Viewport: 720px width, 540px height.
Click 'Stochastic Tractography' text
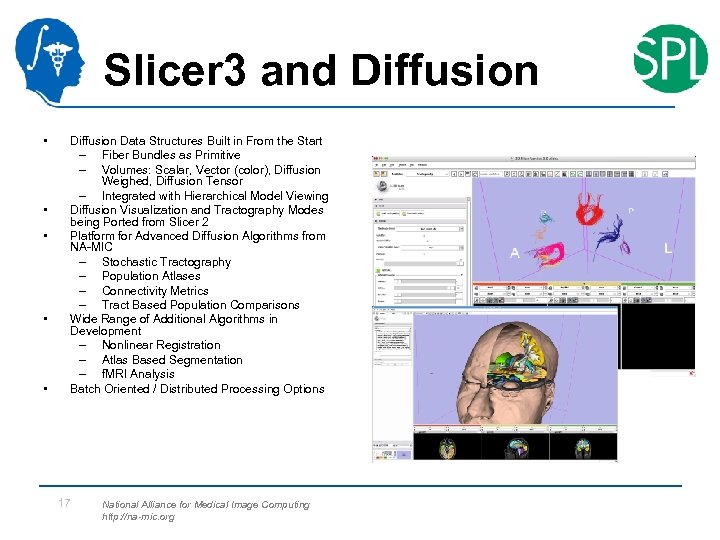click(x=166, y=262)
